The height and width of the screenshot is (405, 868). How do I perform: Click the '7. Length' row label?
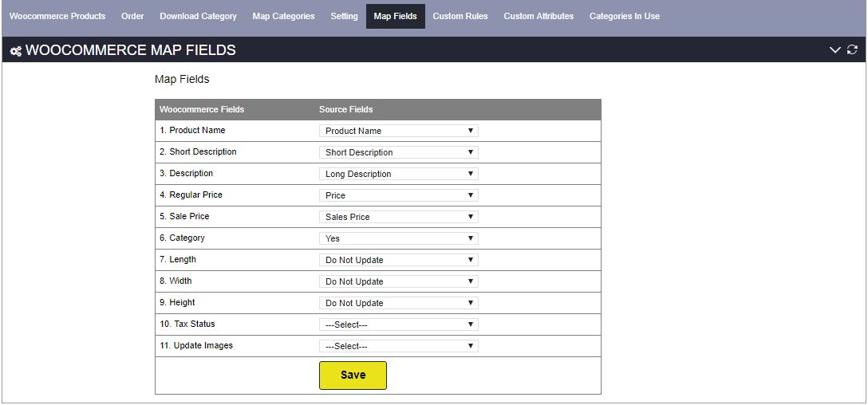tap(178, 259)
